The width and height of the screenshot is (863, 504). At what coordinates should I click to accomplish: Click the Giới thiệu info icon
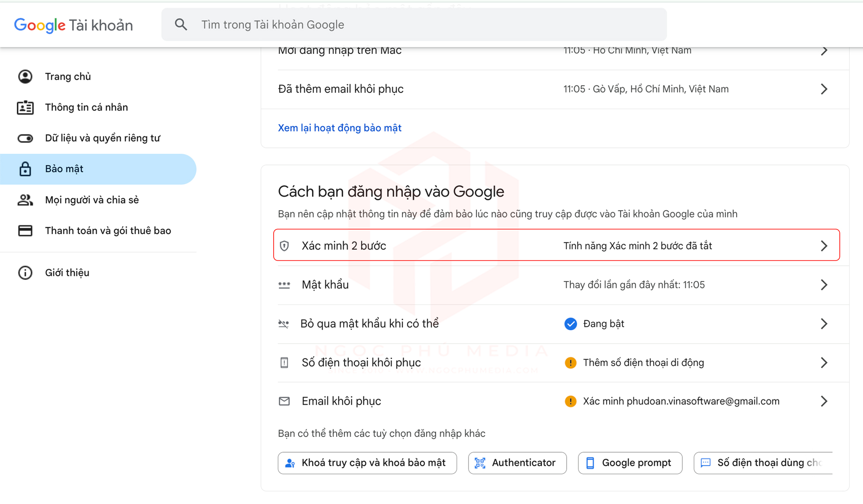pyautogui.click(x=25, y=272)
